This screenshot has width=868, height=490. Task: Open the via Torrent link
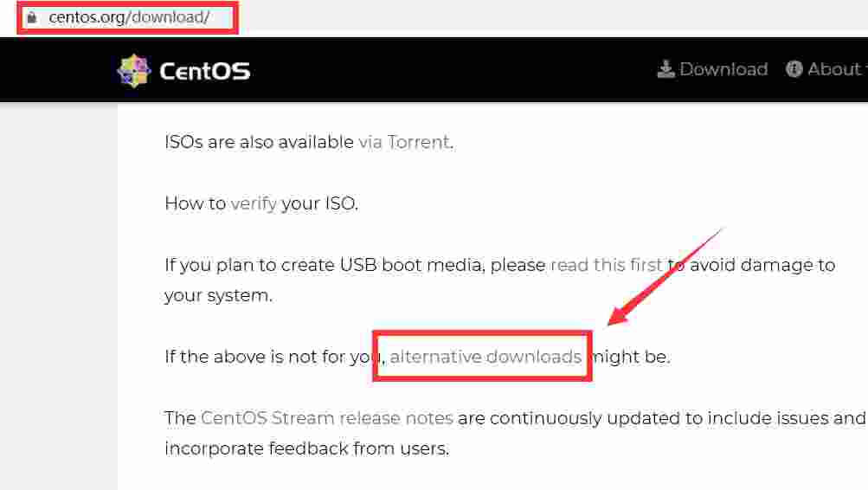pos(404,142)
